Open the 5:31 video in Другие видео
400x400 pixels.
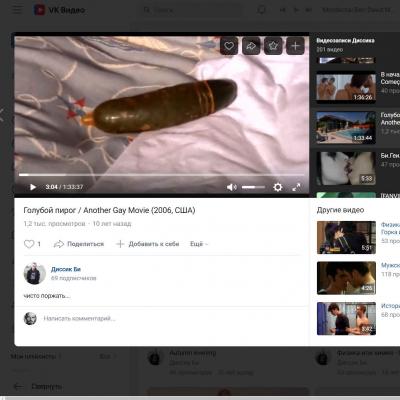tap(346, 237)
